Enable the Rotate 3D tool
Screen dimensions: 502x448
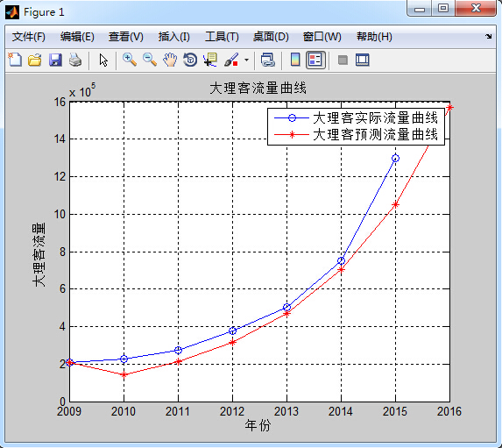190,60
